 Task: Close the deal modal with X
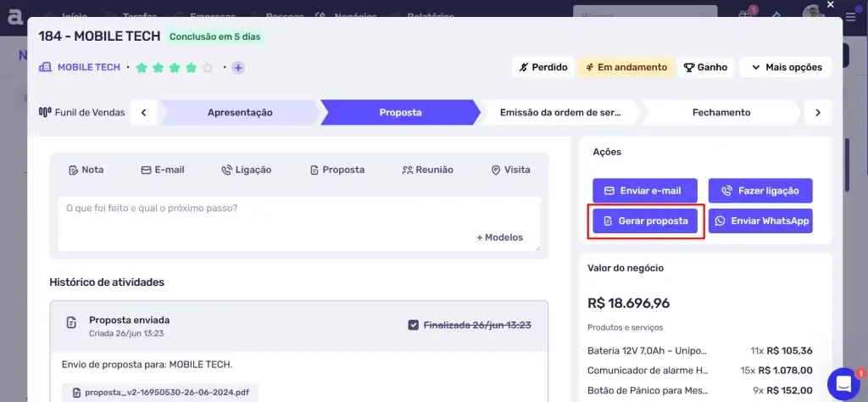(x=831, y=5)
